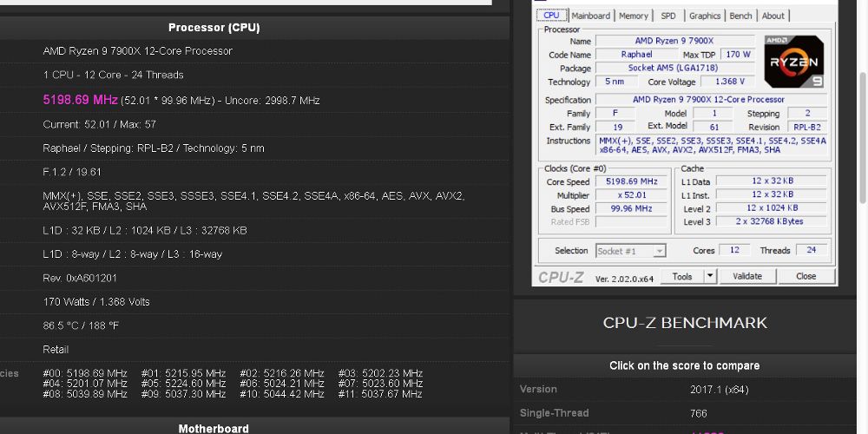Select the CPU tab in CPU-Z

click(x=551, y=15)
